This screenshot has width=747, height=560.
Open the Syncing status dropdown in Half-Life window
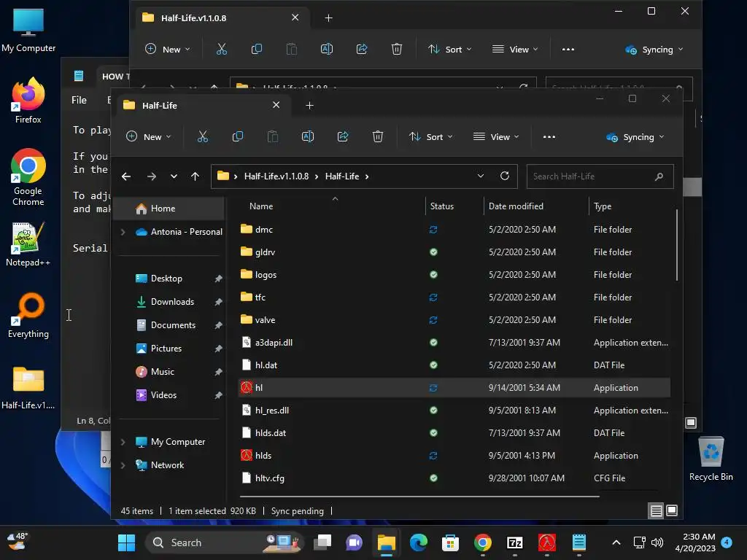tap(635, 137)
